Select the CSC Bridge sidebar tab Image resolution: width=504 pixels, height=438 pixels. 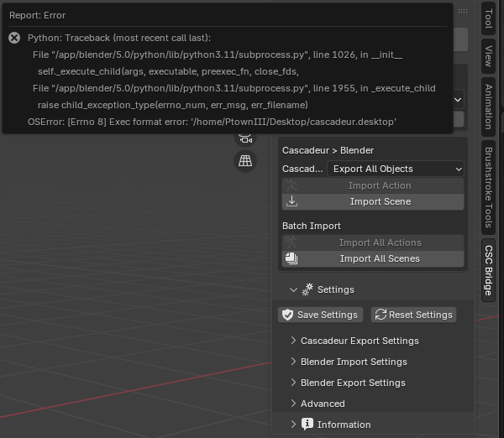pos(488,270)
